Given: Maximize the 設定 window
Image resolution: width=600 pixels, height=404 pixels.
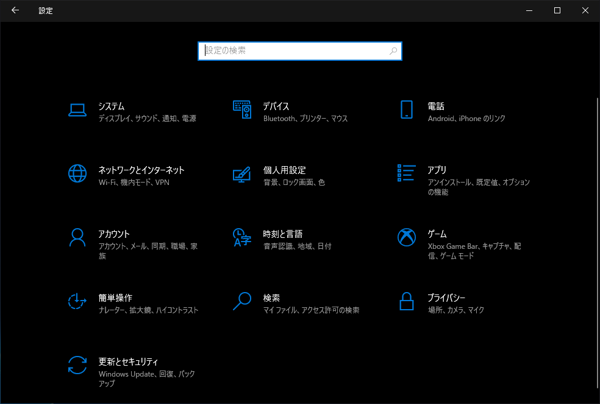Looking at the screenshot, I should tap(557, 10).
